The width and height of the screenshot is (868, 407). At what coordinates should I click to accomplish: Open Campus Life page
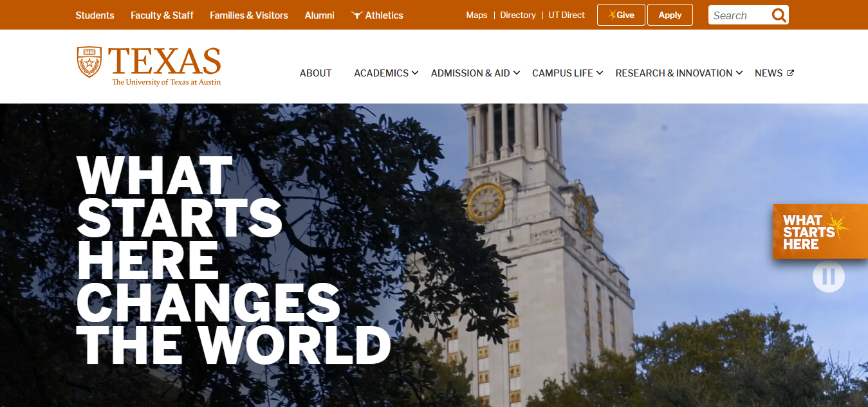click(x=562, y=73)
